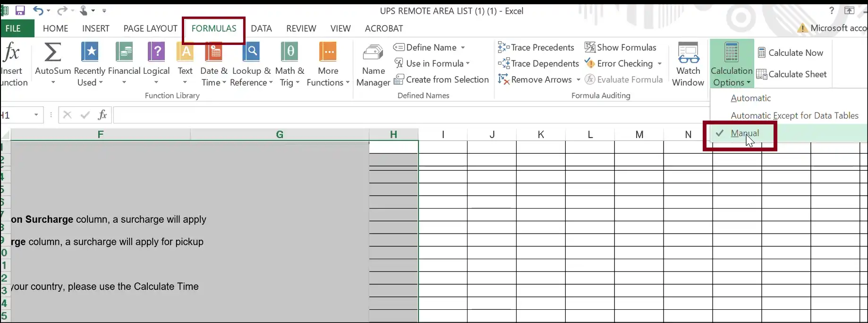This screenshot has width=868, height=323.
Task: Switch to the HOME tab
Action: click(55, 28)
